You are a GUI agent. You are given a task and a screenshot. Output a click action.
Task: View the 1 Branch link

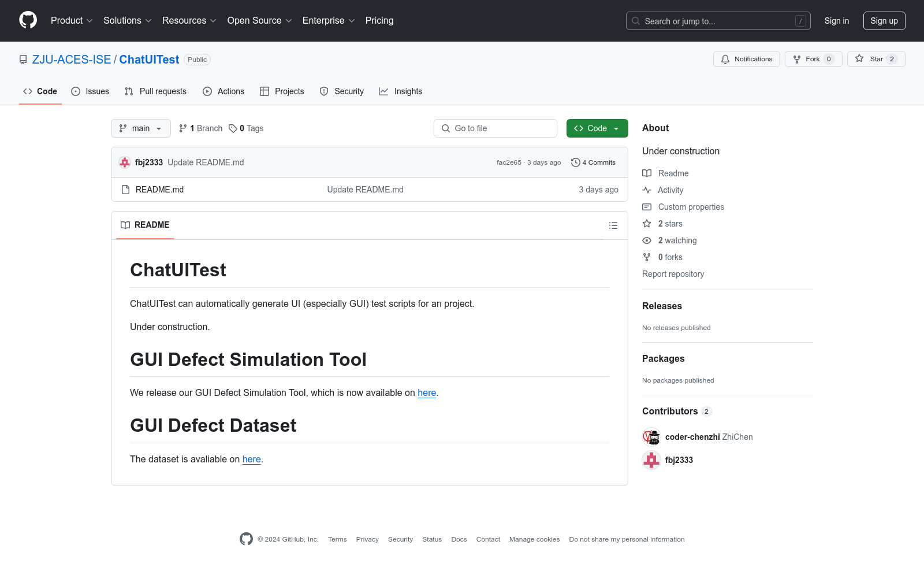pos(200,128)
